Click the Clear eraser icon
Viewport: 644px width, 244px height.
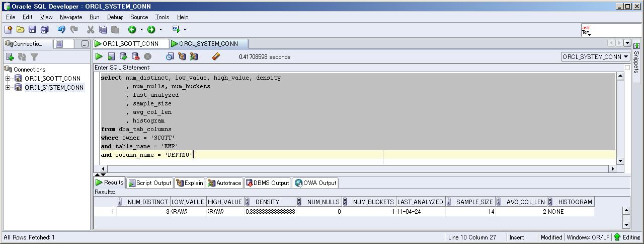[x=216, y=56]
